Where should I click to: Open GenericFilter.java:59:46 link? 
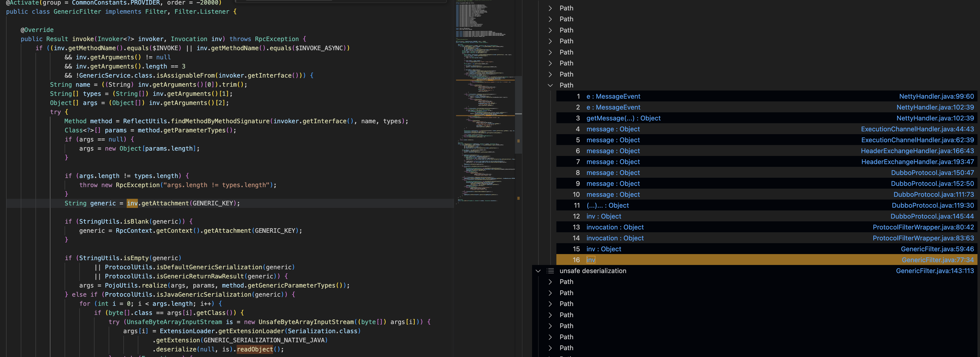tap(937, 249)
